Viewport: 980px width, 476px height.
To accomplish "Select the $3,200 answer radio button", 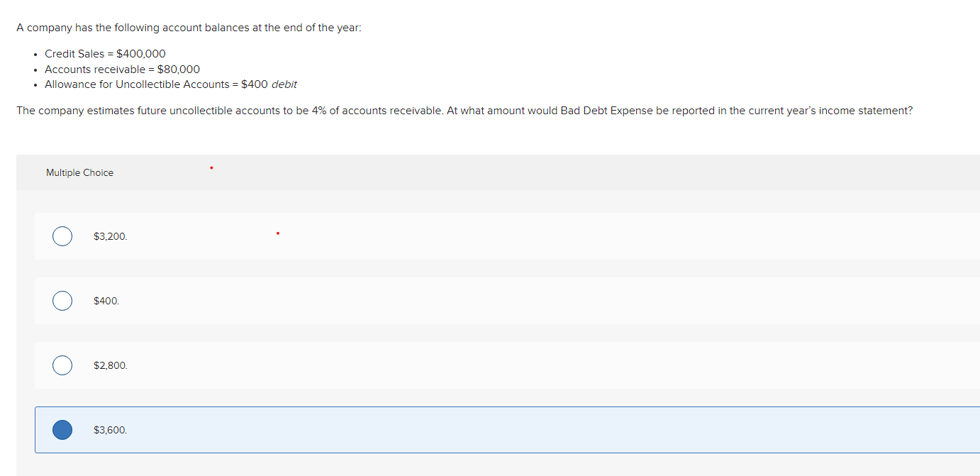I will 62,236.
